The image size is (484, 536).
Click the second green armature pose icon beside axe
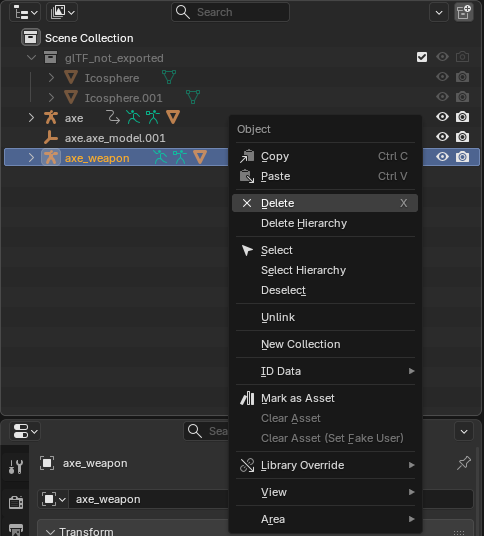point(153,117)
